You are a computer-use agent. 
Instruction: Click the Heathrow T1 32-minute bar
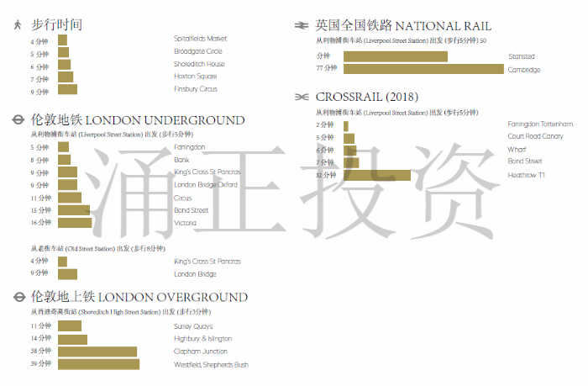point(377,175)
